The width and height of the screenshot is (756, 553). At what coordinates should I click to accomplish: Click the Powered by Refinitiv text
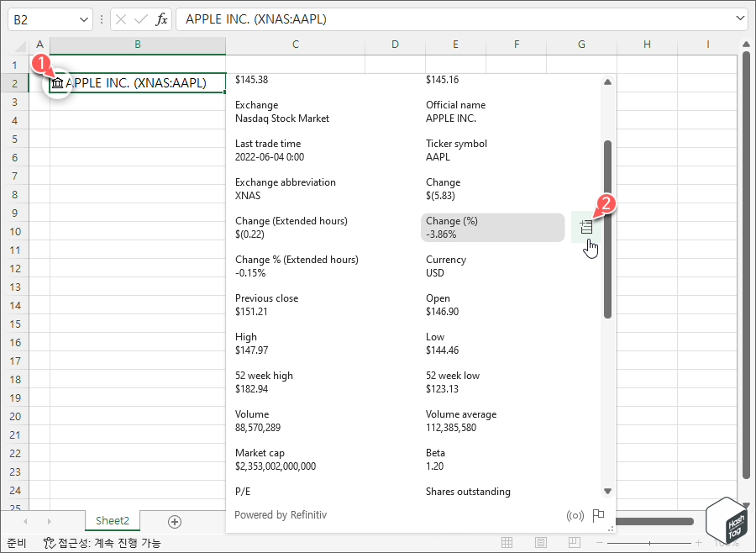280,515
